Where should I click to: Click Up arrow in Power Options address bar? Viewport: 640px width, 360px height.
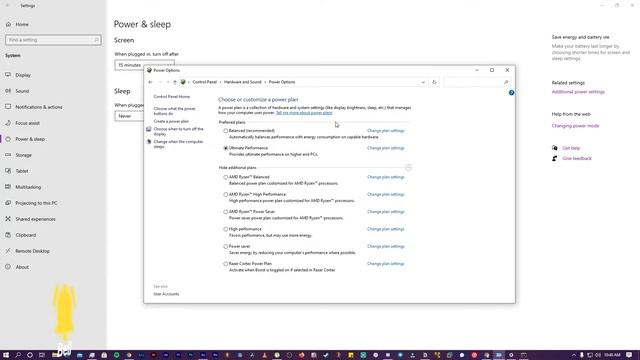tap(175, 82)
